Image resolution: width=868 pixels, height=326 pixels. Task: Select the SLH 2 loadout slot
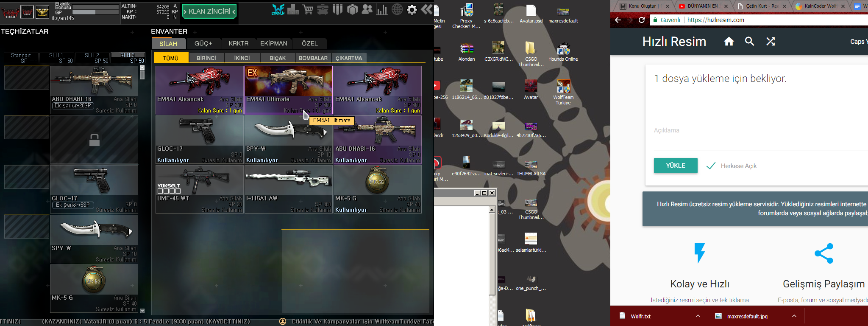92,58
